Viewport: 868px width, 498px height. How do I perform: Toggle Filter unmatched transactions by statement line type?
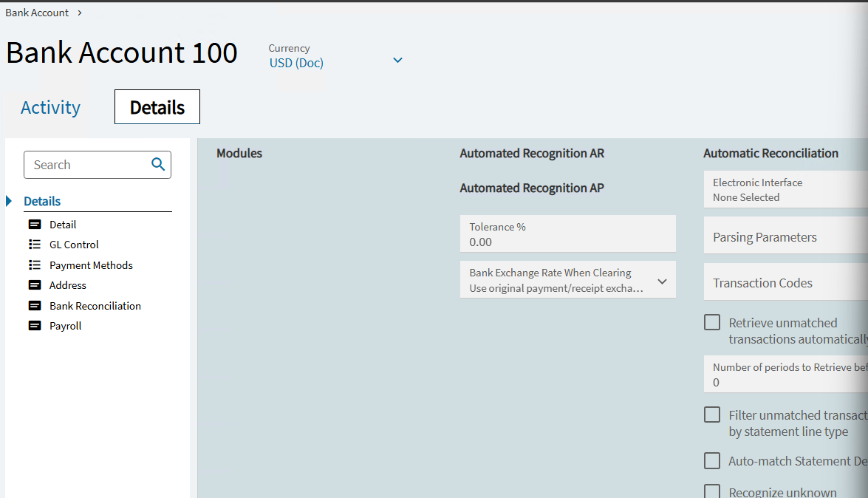click(x=712, y=415)
